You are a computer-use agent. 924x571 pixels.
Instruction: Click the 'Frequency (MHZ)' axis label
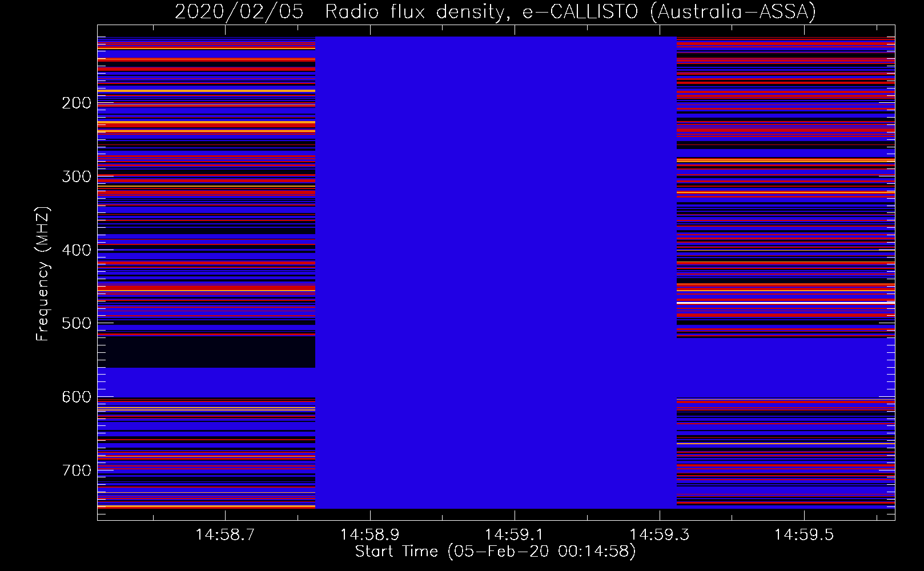point(43,274)
